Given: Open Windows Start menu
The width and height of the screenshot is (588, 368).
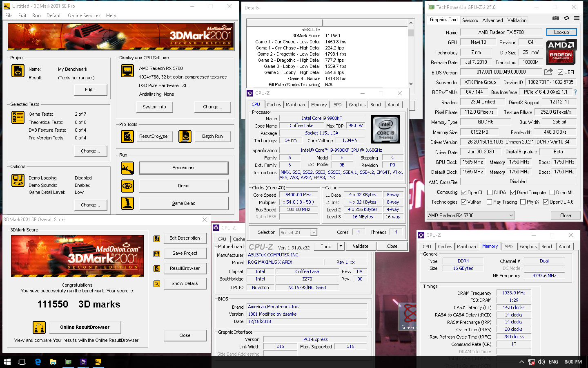Looking at the screenshot, I should pyautogui.click(x=7, y=362).
